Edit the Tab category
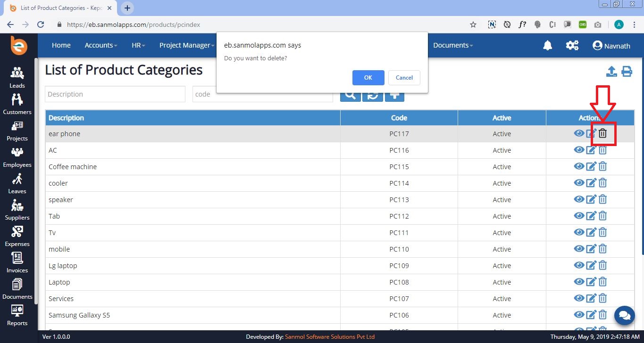The width and height of the screenshot is (644, 343). [x=591, y=216]
